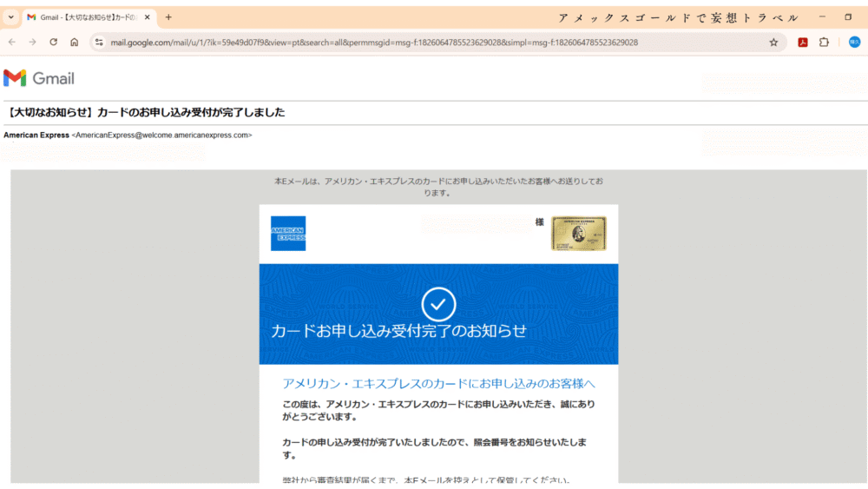Open a new browser tab

click(x=168, y=17)
